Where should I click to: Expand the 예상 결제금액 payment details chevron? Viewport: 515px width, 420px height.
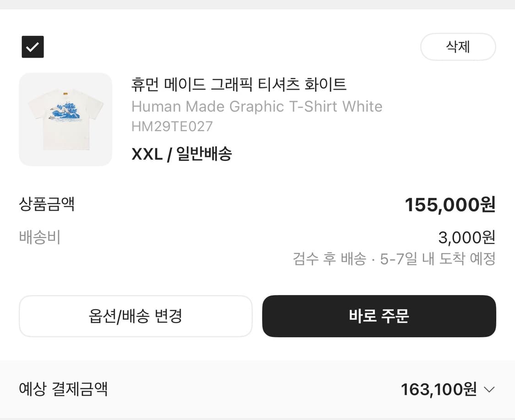click(x=489, y=390)
